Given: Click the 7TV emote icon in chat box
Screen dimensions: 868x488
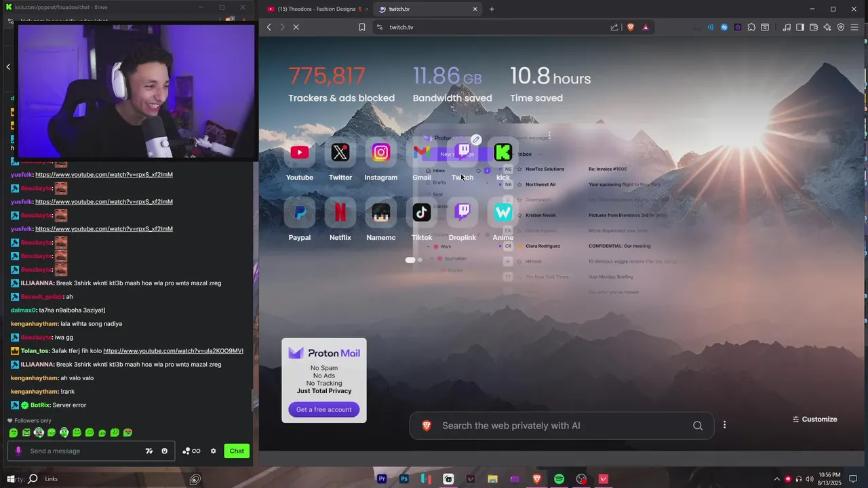Looking at the screenshot, I should pos(149,451).
